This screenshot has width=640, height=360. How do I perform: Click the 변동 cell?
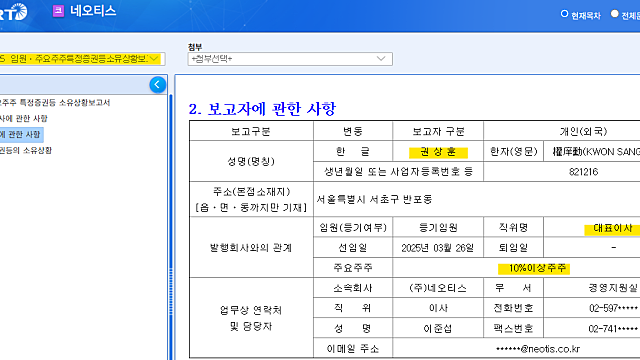click(x=353, y=131)
